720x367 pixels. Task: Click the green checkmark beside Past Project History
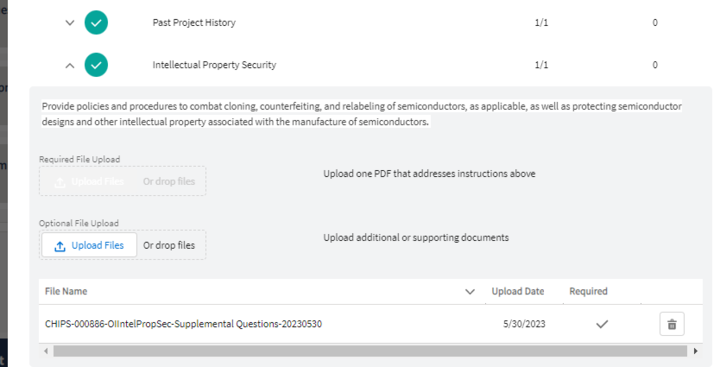pos(96,23)
